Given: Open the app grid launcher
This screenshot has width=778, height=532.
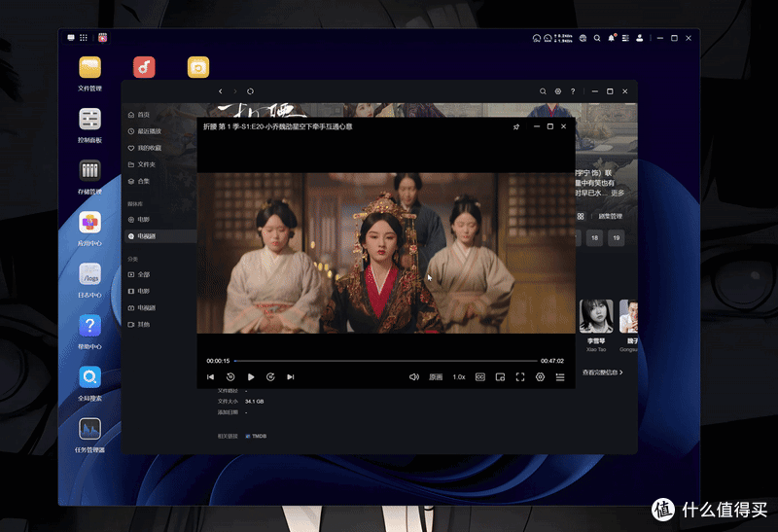Looking at the screenshot, I should (x=84, y=38).
